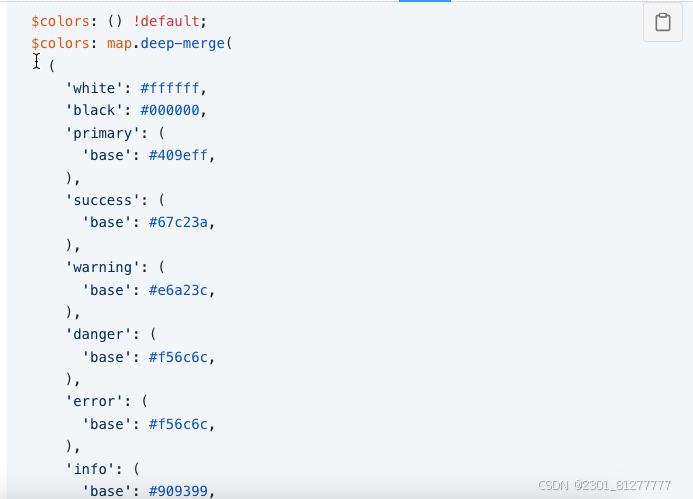Image resolution: width=693 pixels, height=499 pixels.
Task: Select the 'black' key text
Action: tap(94, 110)
